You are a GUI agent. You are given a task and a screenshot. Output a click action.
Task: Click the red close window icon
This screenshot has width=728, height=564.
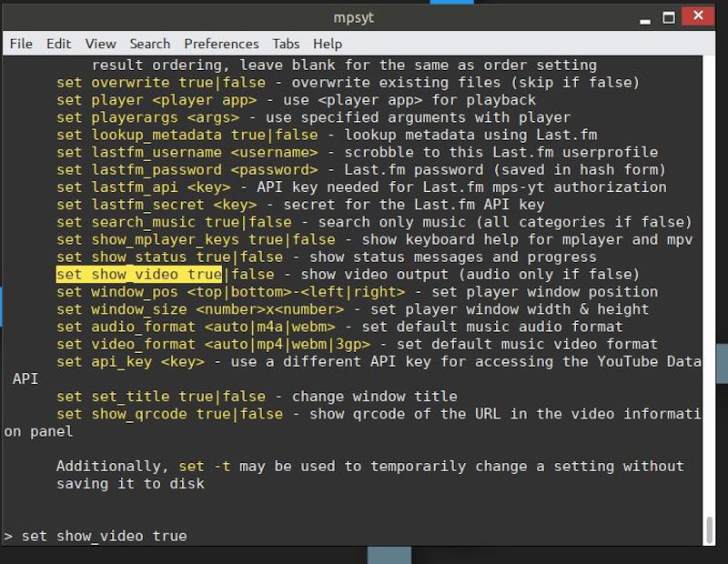click(699, 15)
